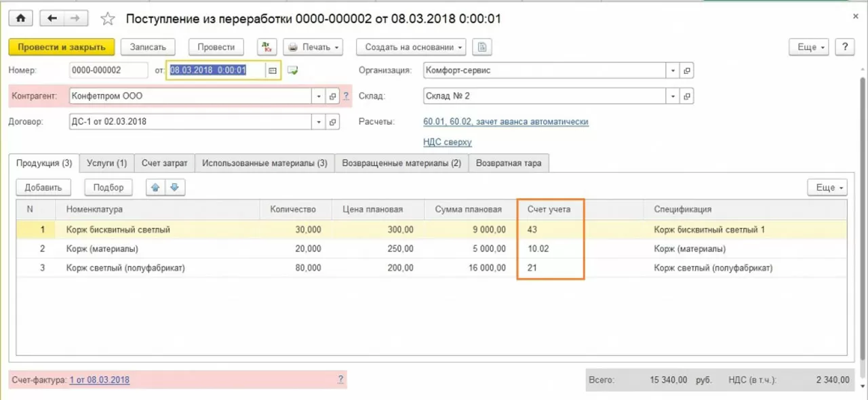The height and width of the screenshot is (400, 868).
Task: Navigate back with the left arrow
Action: click(x=52, y=18)
